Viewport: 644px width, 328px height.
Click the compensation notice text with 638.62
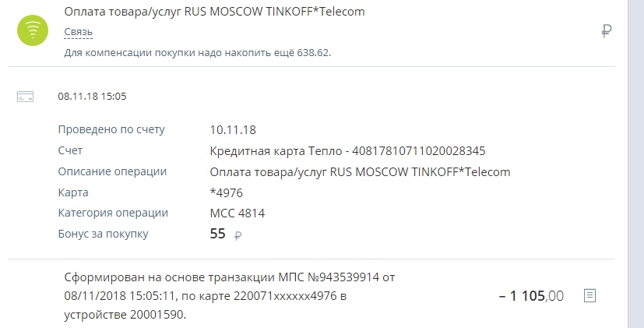click(x=198, y=53)
